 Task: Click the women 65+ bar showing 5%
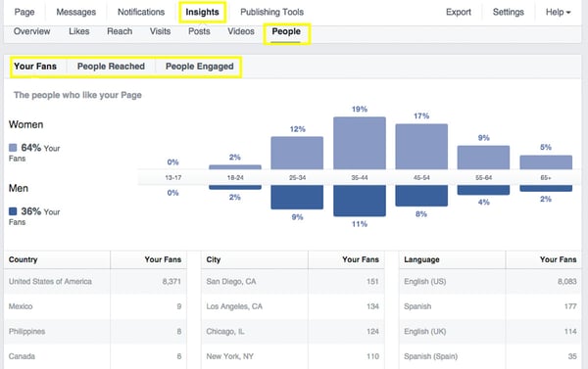click(x=546, y=162)
